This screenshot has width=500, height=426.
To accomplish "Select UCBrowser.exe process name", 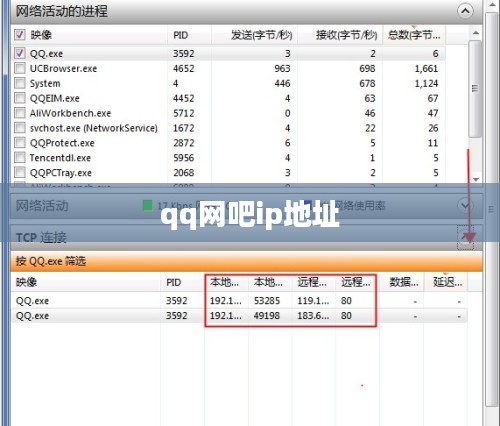I will pos(63,68).
